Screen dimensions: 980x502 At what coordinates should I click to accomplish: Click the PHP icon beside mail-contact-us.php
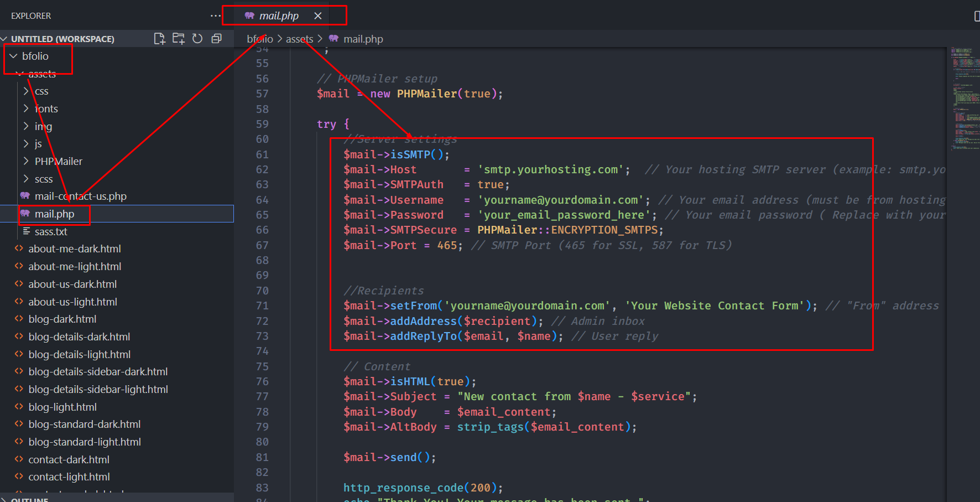(25, 196)
